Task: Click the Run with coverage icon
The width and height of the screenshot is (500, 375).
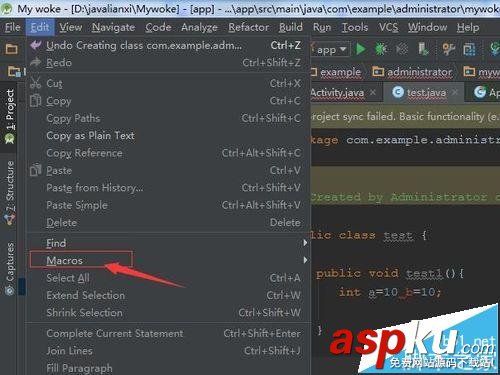Action: pos(402,49)
